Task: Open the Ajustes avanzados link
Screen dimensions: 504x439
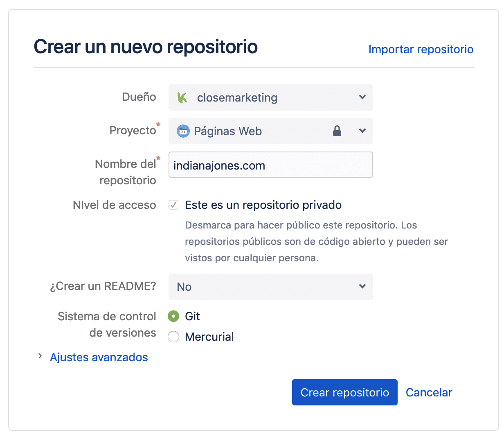Action: pos(99,357)
